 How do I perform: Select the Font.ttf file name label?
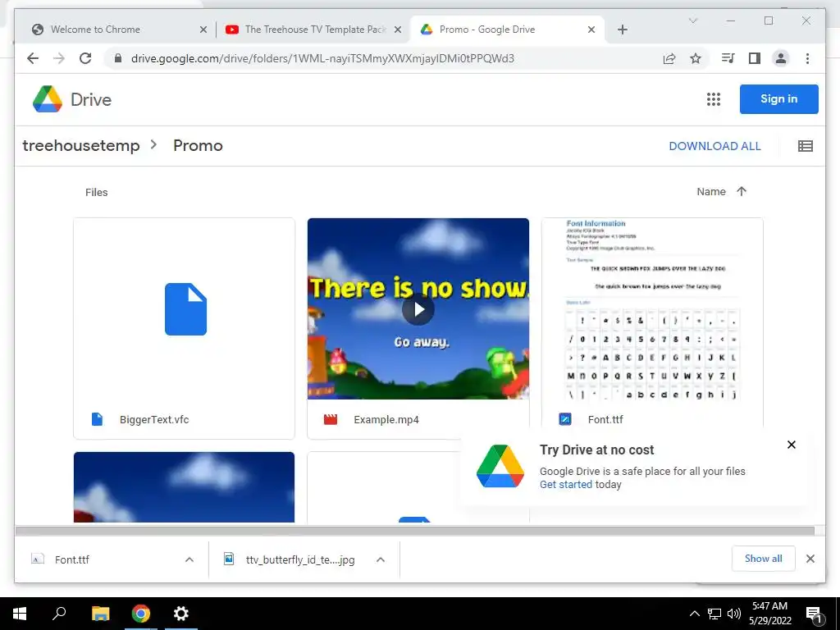pyautogui.click(x=605, y=419)
